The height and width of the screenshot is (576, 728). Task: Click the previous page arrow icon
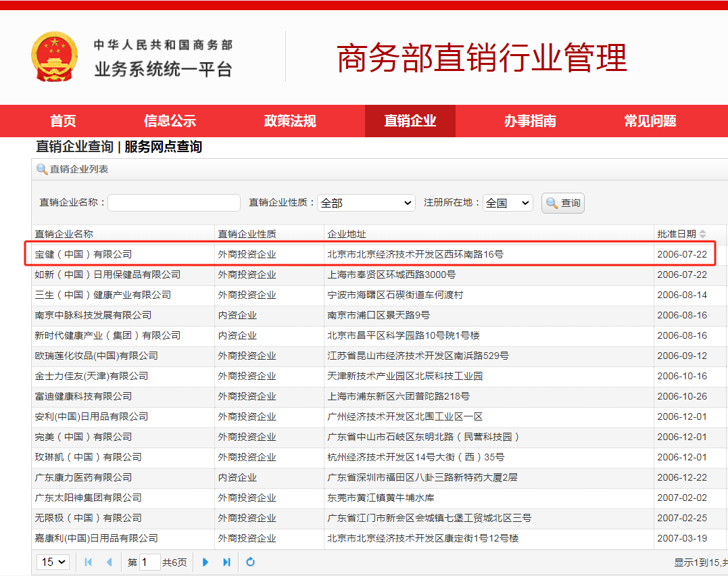pos(110,562)
